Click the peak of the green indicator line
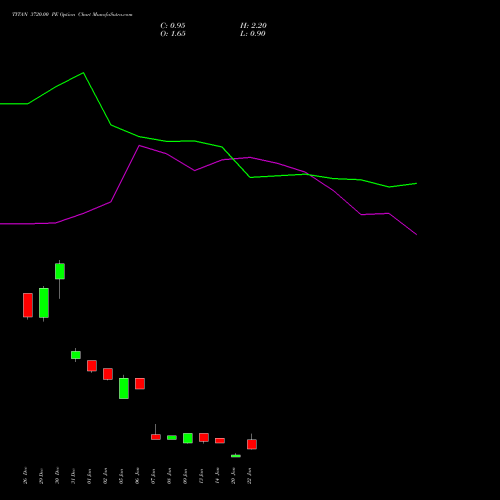 [83, 73]
